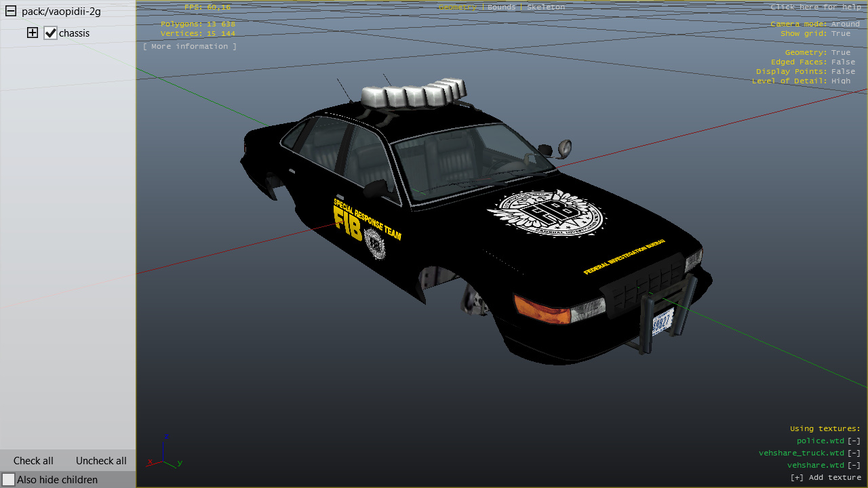Expand the chassis tree node
Viewport: 868px width, 488px height.
pyautogui.click(x=33, y=33)
